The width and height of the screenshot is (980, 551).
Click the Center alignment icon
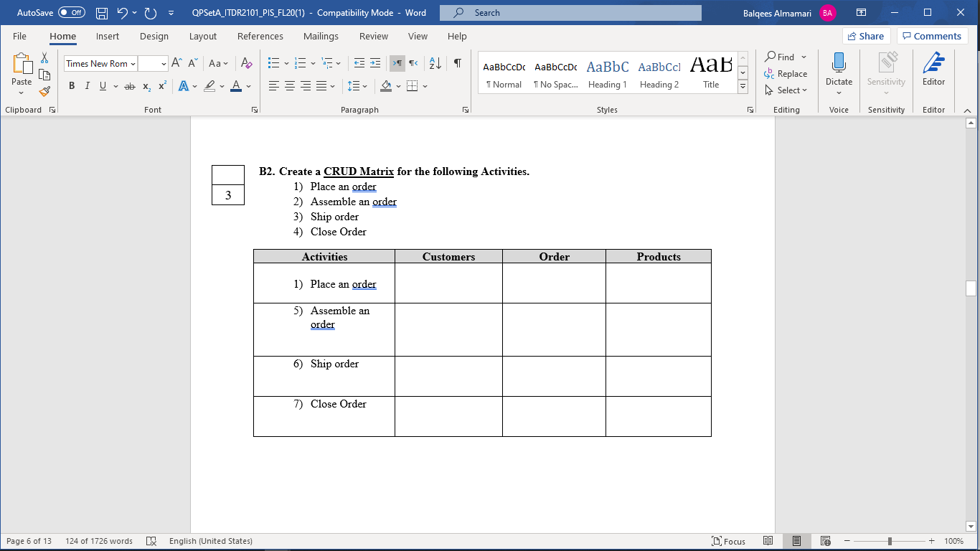coord(290,86)
